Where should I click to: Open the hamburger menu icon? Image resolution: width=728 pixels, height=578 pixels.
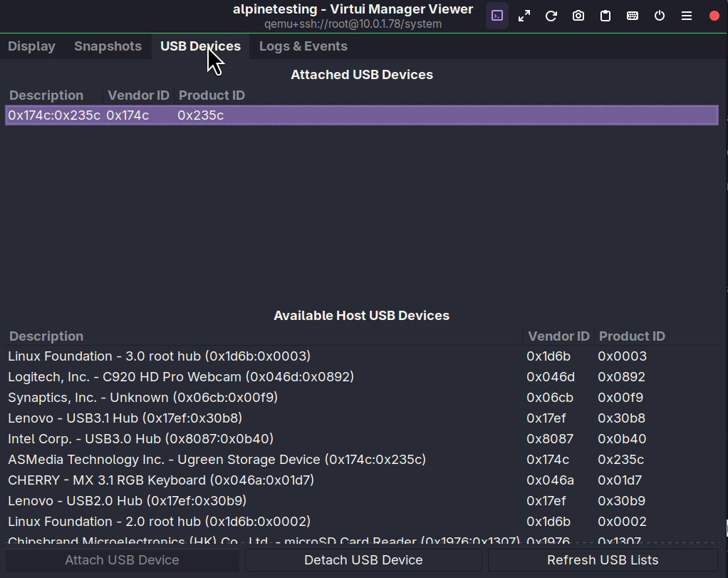pos(686,15)
